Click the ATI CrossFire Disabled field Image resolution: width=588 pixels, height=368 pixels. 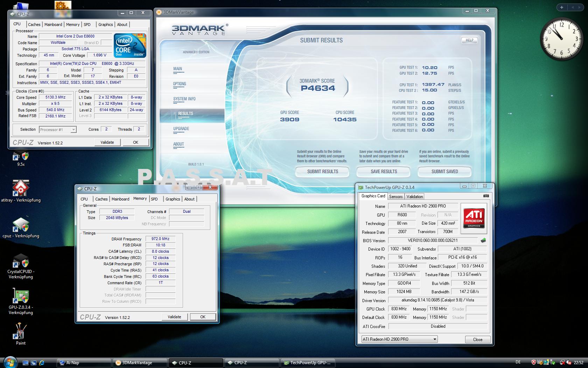point(438,326)
